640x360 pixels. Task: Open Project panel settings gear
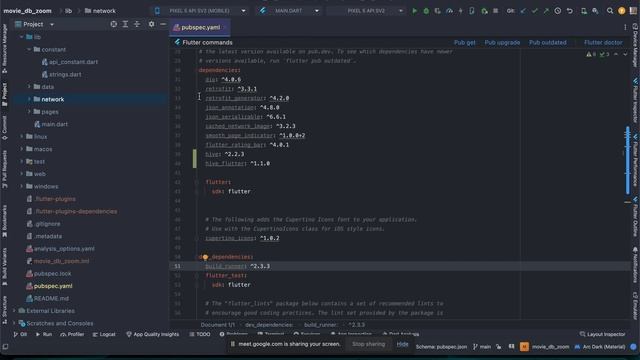(x=151, y=24)
